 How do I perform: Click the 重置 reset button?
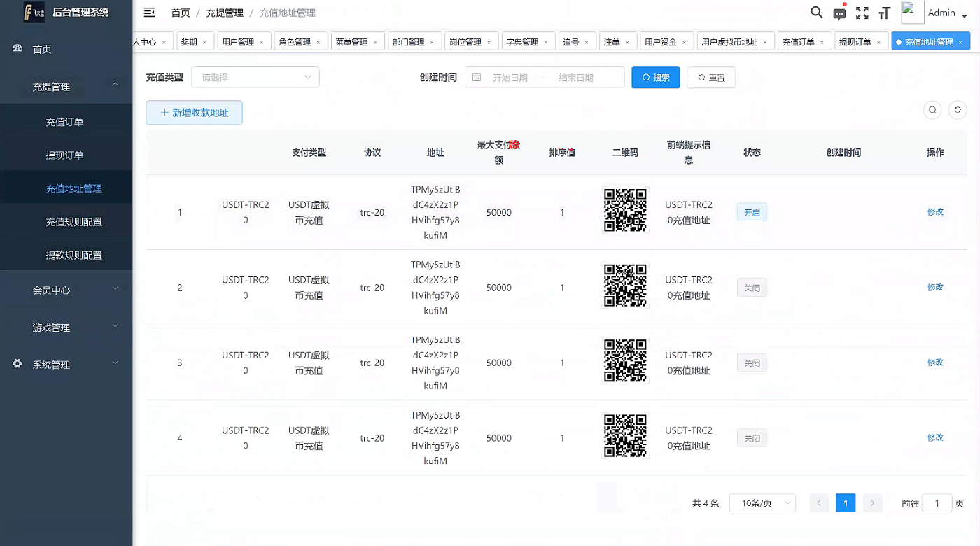point(711,78)
